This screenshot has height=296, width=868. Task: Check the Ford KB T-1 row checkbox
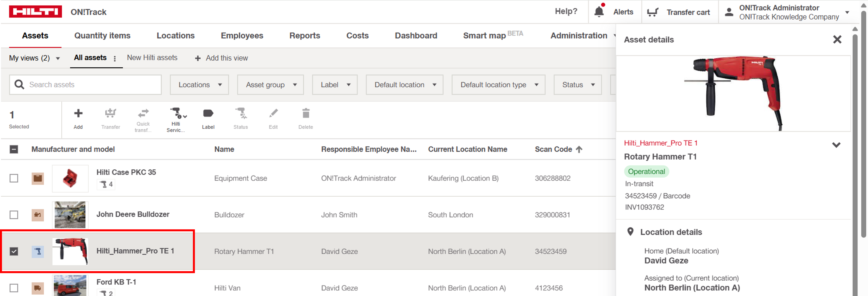click(14, 288)
